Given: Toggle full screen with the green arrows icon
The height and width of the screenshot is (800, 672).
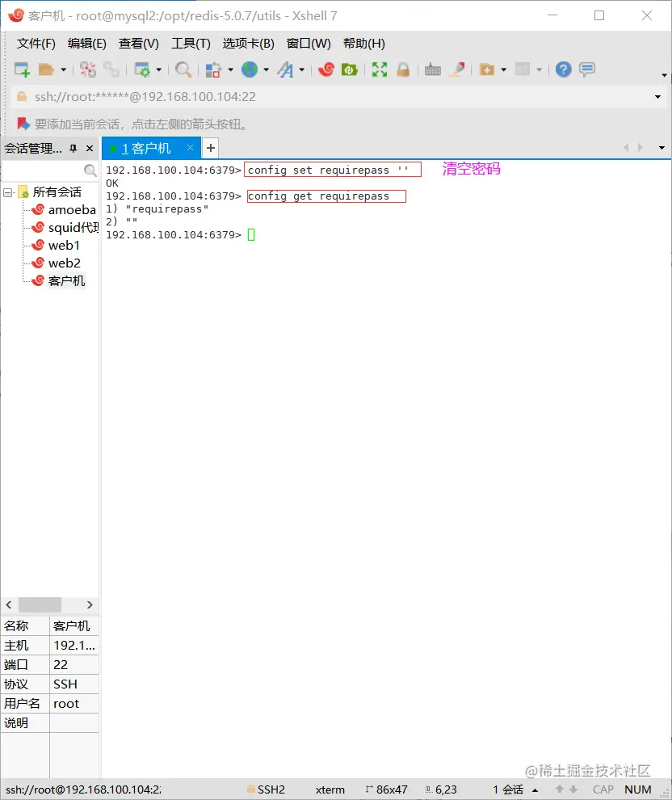Looking at the screenshot, I should click(380, 69).
